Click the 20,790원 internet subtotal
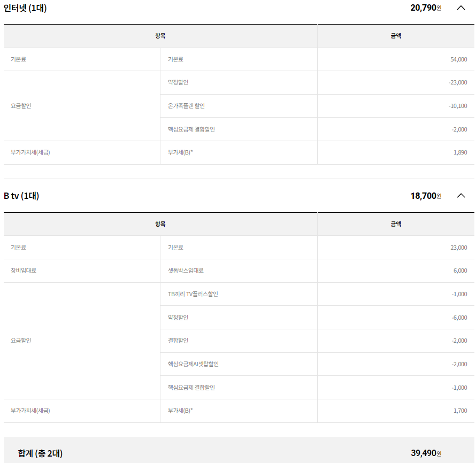The image size is (476, 463). point(426,8)
